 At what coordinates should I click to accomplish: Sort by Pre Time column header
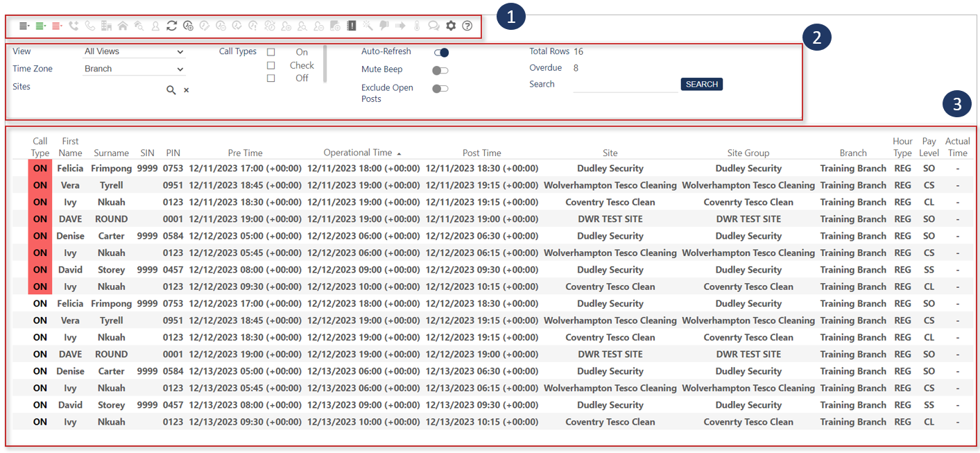click(246, 153)
